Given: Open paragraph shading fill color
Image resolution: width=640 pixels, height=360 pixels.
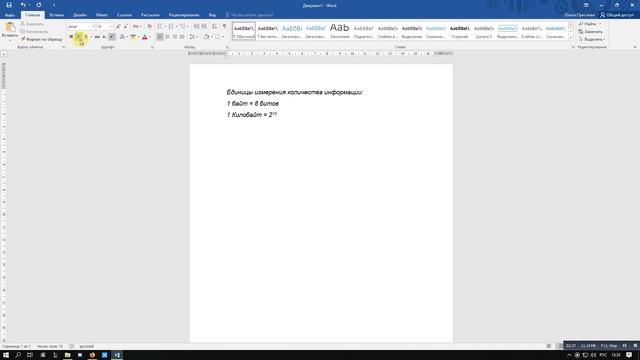Looking at the screenshot, I should tap(206, 37).
